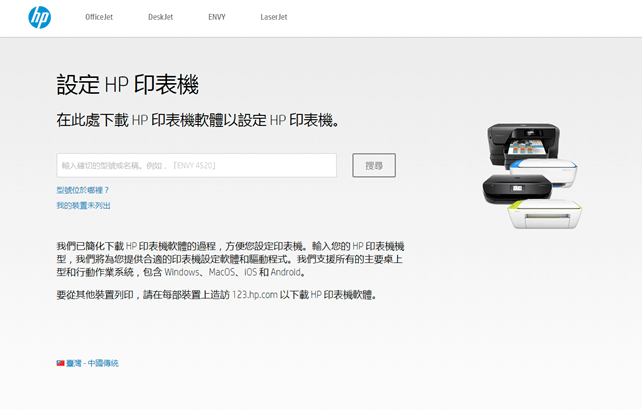Click the 搜尋 search button

point(374,165)
